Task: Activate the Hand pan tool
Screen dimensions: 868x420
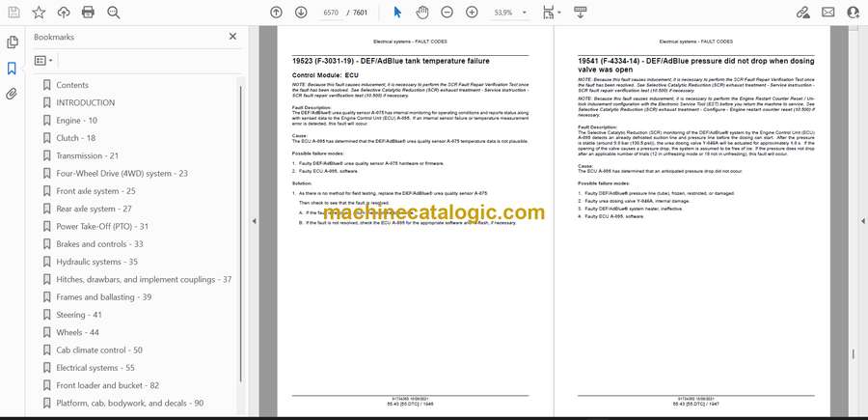Action: 422,13
